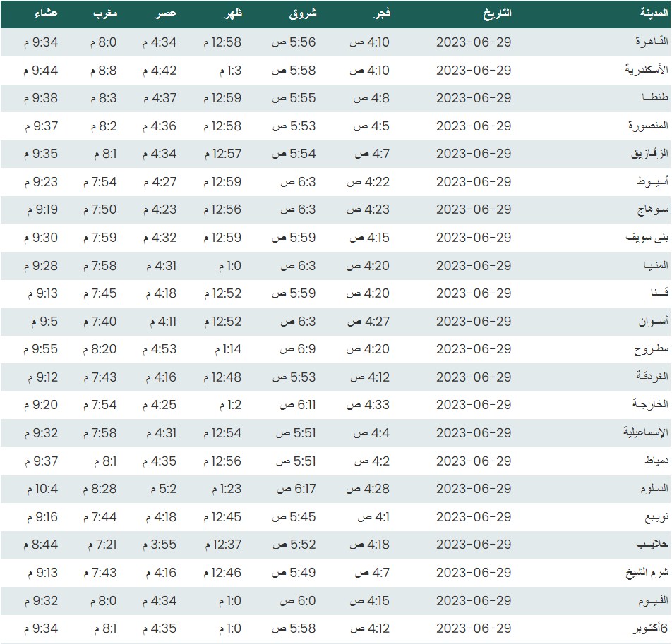This screenshot has height=644, width=672.
Task: Open the شرم الشيخ city entry
Action: [x=647, y=573]
